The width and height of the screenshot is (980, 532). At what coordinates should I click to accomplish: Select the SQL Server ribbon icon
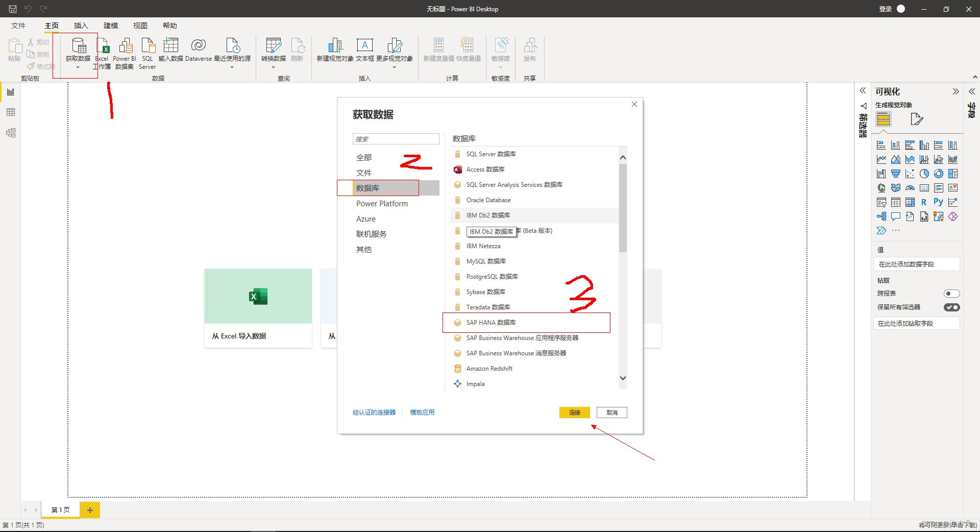(x=148, y=45)
